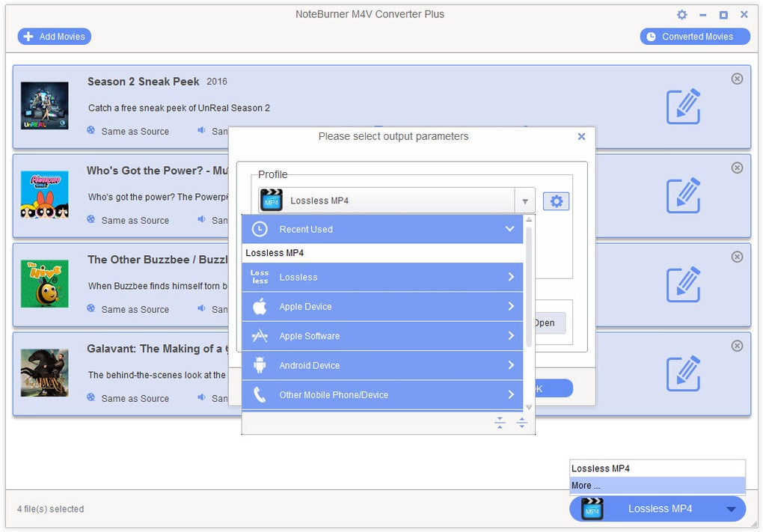The width and height of the screenshot is (763, 532).
Task: Click collapse-all icon below profile list
Action: (500, 423)
